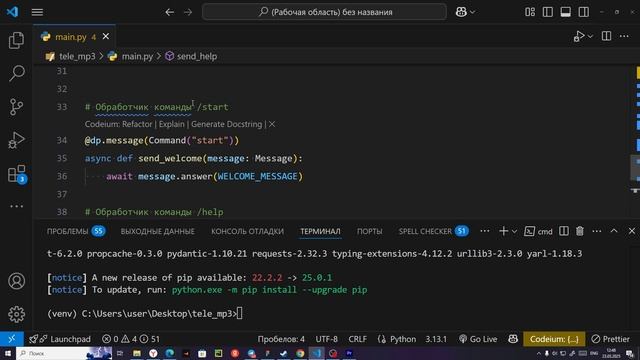Open the Copilot chat icon in title bar
The width and height of the screenshot is (640, 360).
click(461, 12)
